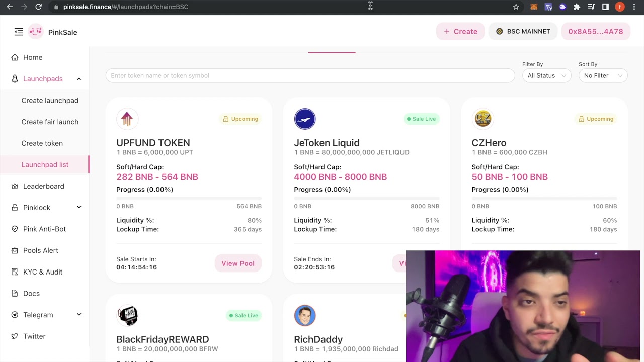Click the Telegram globe icon
Screen dimensions: 644x362
(15, 315)
